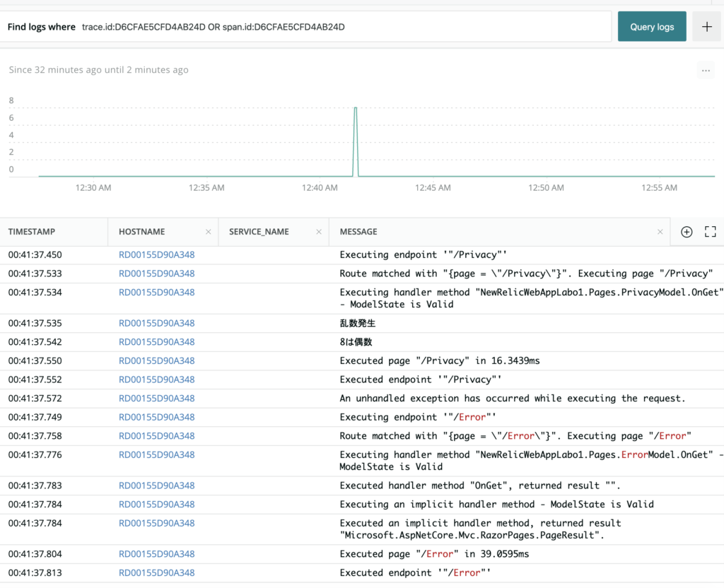Select the timestamp 00:41:37.450

pos(35,254)
